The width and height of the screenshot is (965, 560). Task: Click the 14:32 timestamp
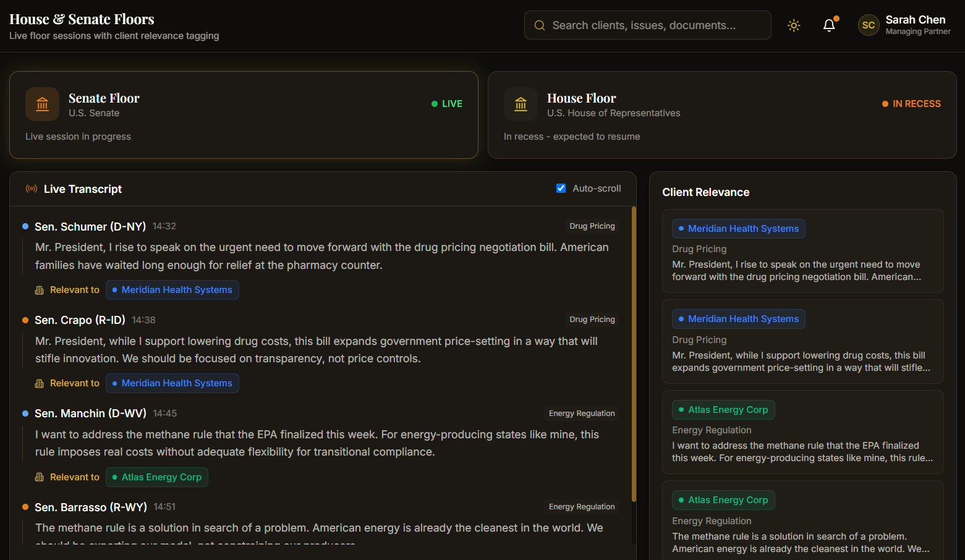click(x=164, y=226)
